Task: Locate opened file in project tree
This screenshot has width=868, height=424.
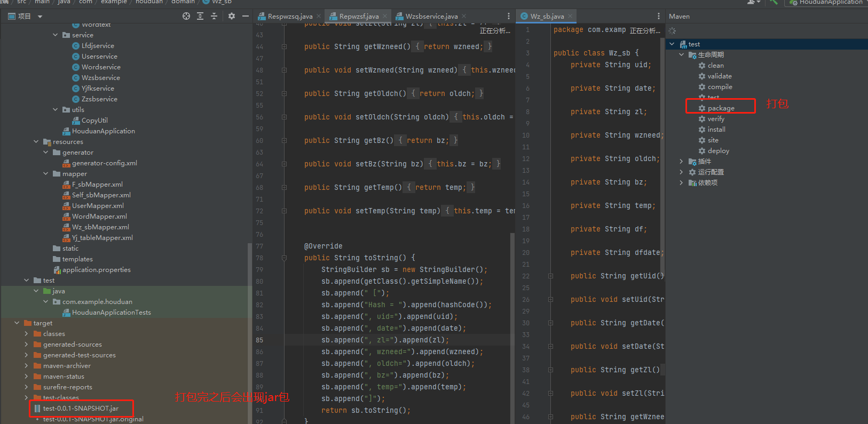Action: 186,16
